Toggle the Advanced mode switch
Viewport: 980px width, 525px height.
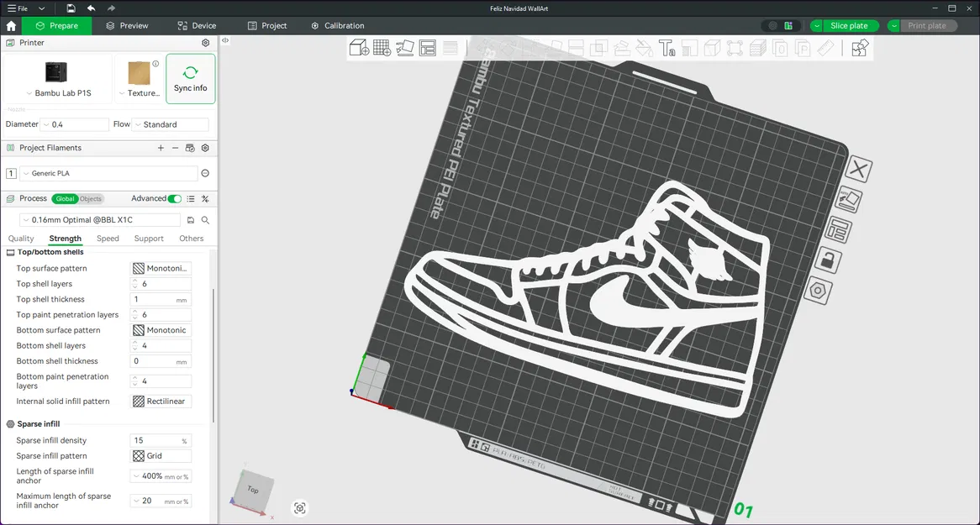pyautogui.click(x=174, y=199)
